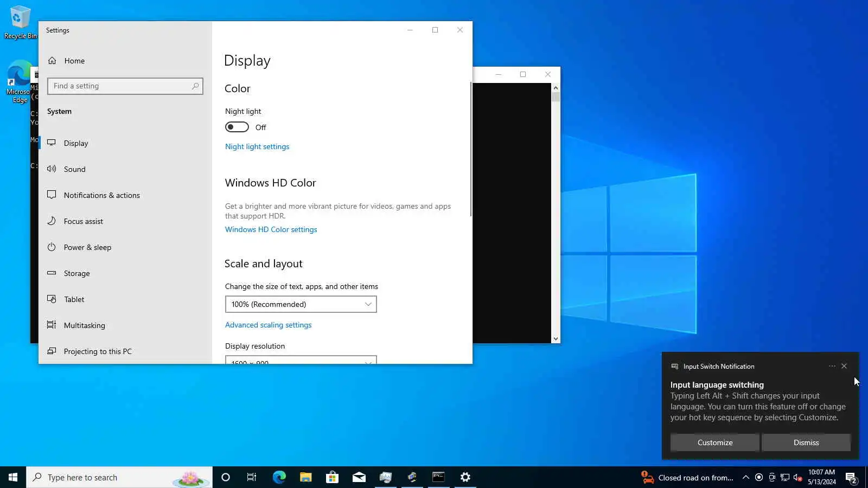Go to Storage settings
The width and height of the screenshot is (868, 488).
pyautogui.click(x=125, y=273)
